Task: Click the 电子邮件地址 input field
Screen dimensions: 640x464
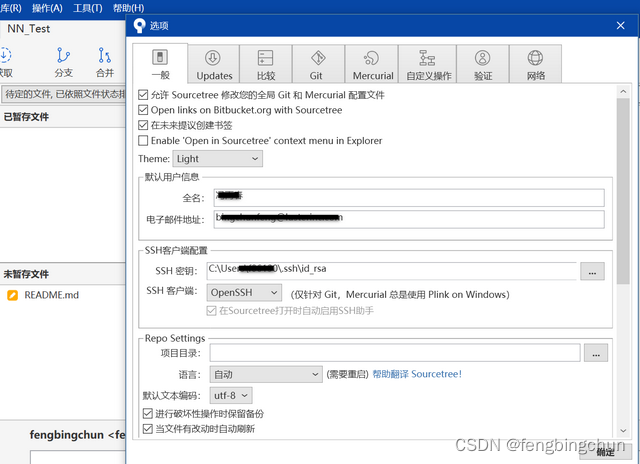Action: tap(409, 220)
